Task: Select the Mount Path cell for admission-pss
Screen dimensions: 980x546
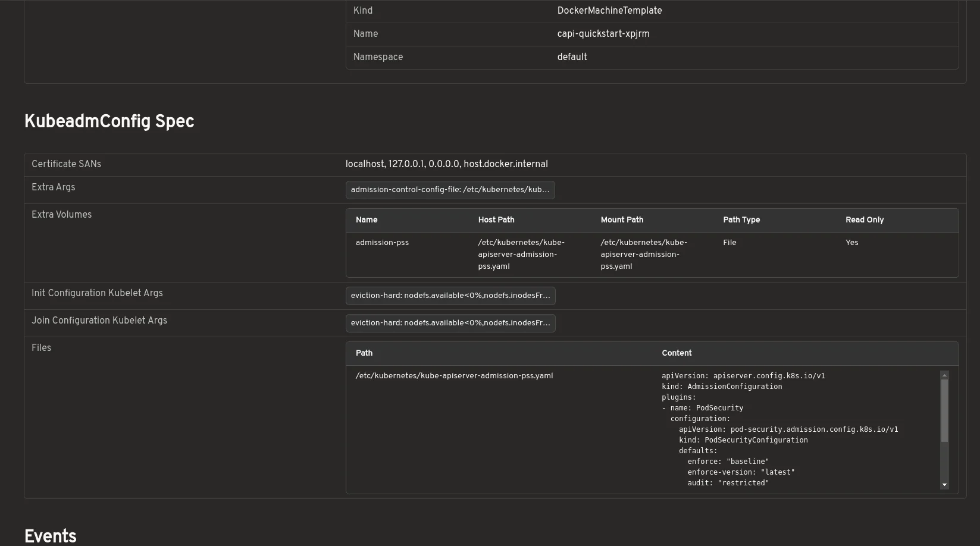Action: click(x=644, y=255)
